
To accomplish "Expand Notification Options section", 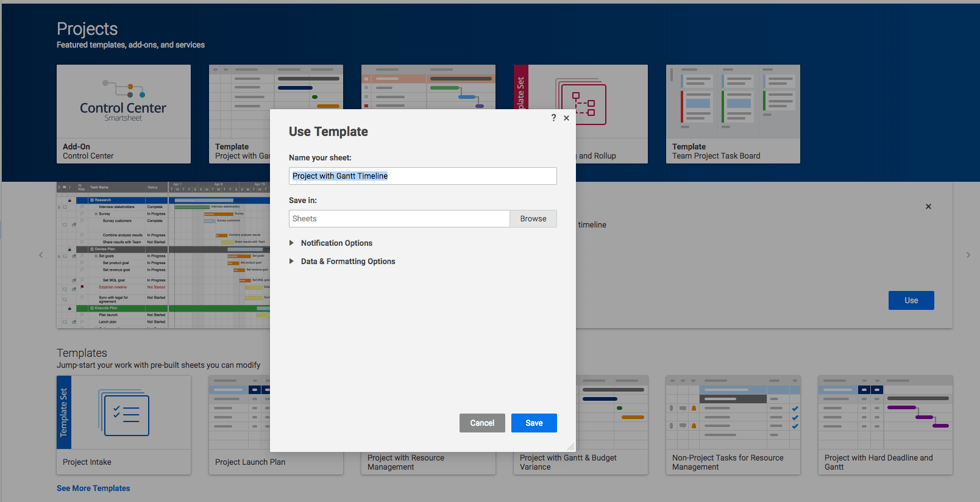I will tap(336, 243).
